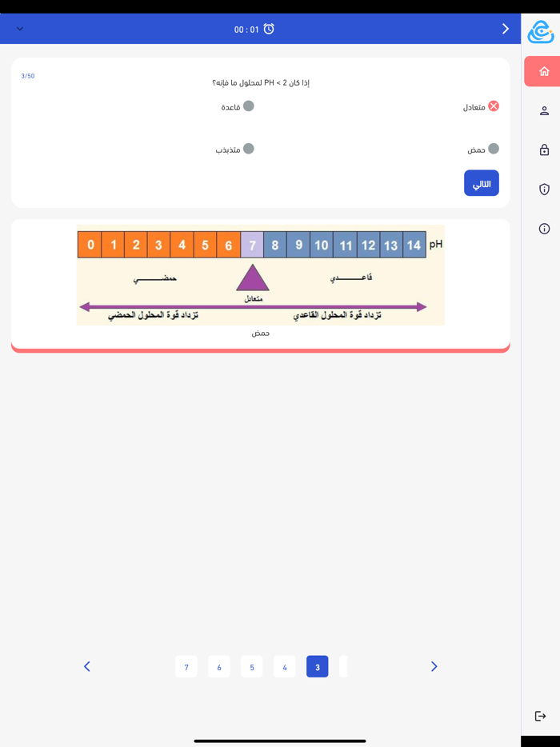
Task: Switch to question tab 5
Action: 251,665
